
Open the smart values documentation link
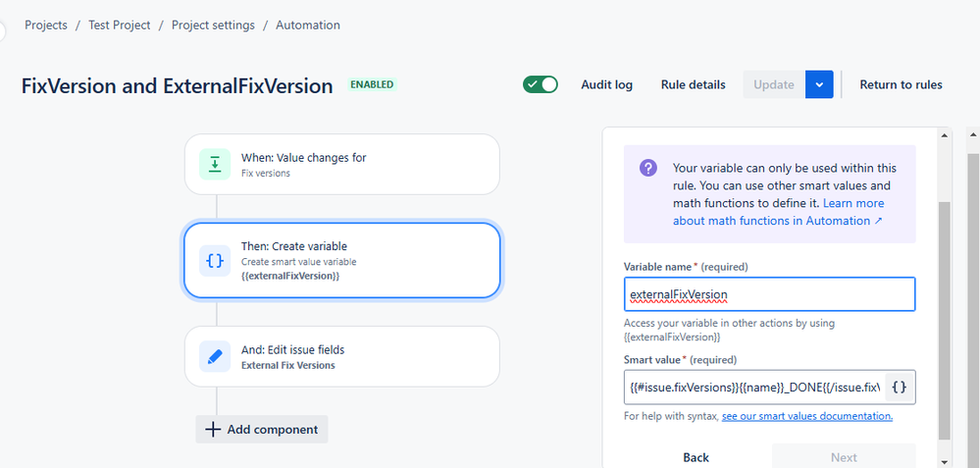(807, 416)
